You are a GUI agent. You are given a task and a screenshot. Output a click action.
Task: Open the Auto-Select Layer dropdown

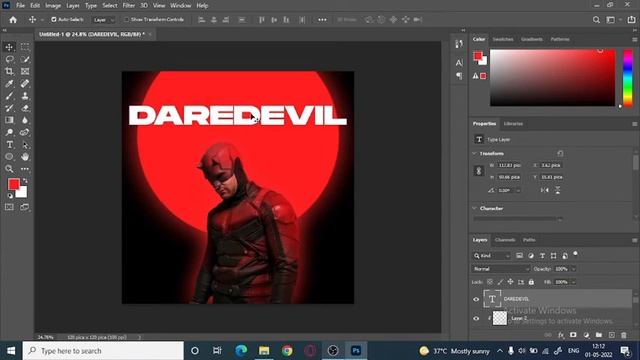pos(104,20)
